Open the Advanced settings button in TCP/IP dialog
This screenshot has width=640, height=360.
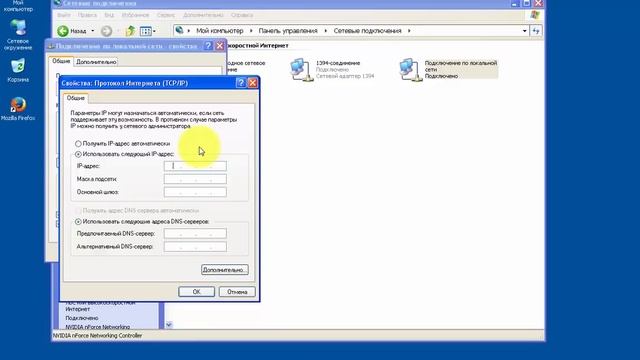pyautogui.click(x=224, y=270)
